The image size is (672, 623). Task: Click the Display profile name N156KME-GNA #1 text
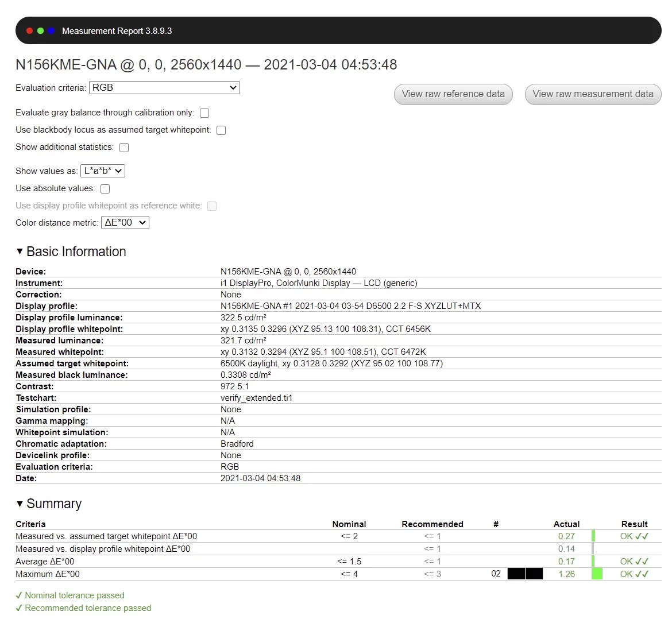click(x=350, y=307)
